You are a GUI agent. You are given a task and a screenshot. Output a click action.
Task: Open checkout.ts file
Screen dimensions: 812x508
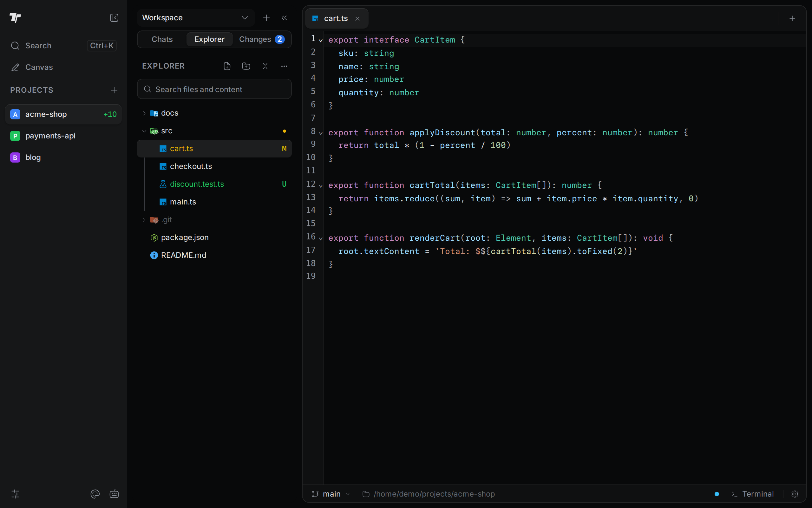pyautogui.click(x=214, y=166)
